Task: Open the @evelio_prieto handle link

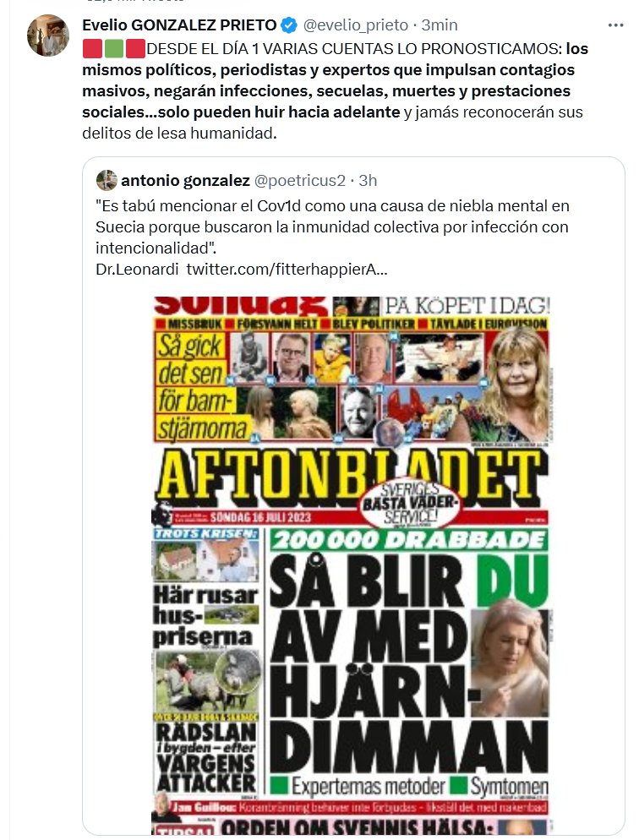Action: click(x=356, y=25)
